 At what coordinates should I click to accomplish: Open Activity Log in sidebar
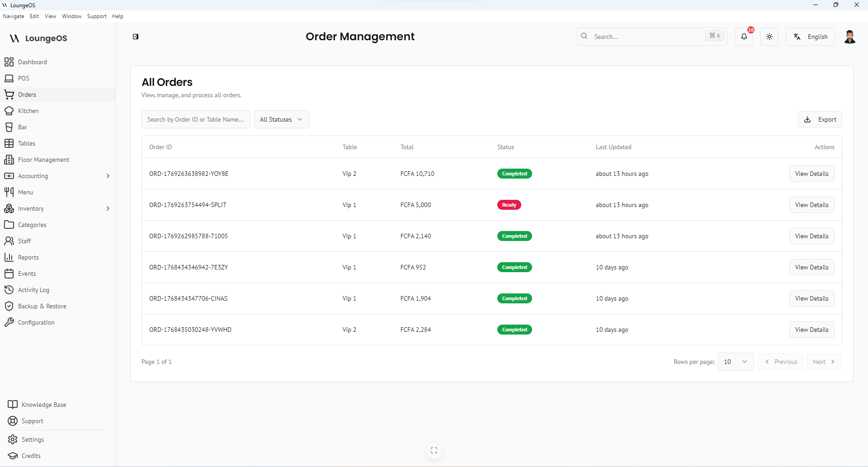33,290
